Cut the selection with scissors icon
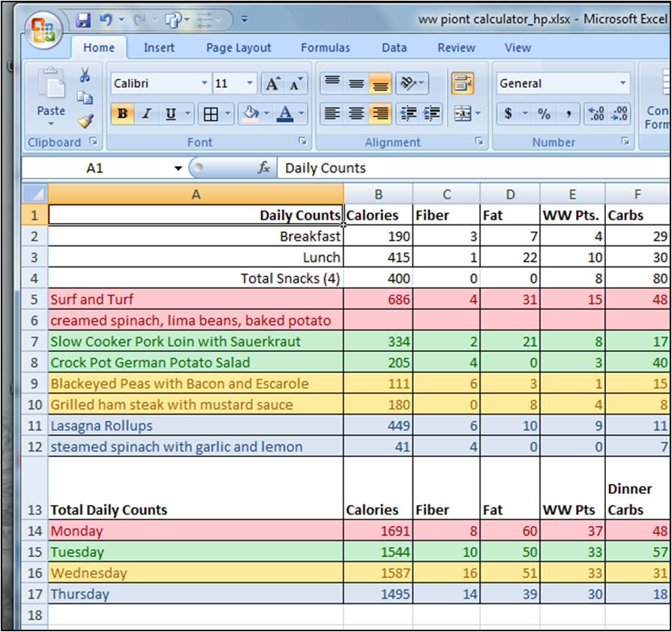The image size is (672, 632). pos(85,75)
